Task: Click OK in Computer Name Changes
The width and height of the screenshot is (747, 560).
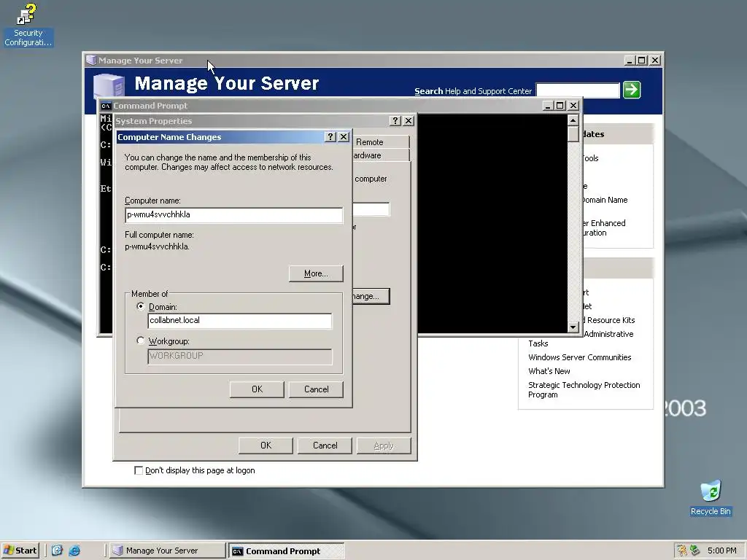Action: (257, 389)
